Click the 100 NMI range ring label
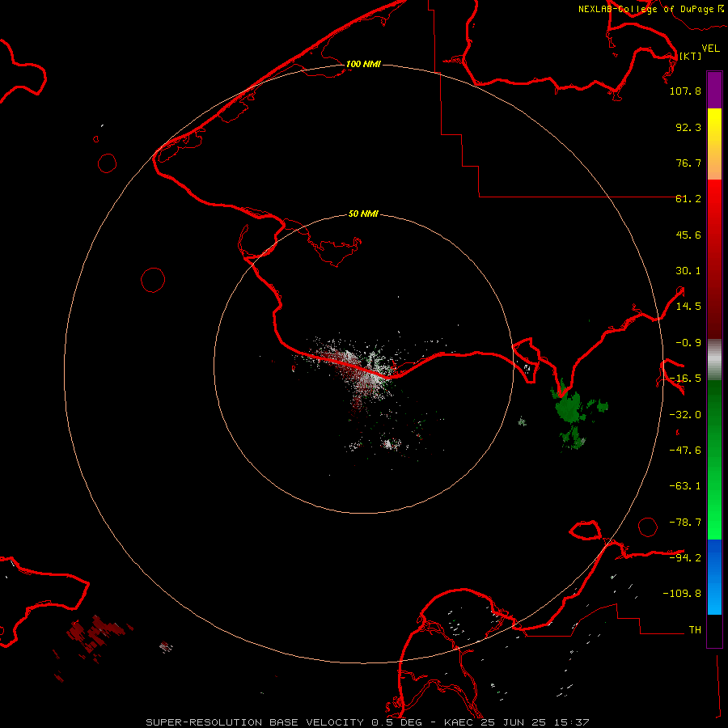The width and height of the screenshot is (728, 728). (363, 64)
